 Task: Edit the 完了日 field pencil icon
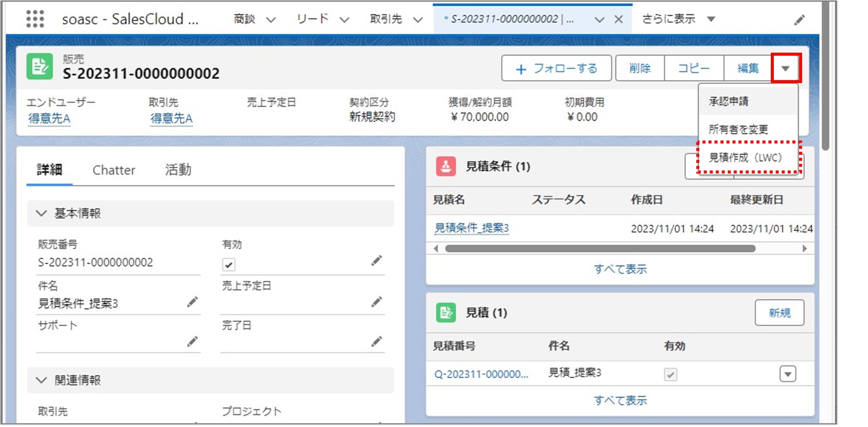coord(376,341)
